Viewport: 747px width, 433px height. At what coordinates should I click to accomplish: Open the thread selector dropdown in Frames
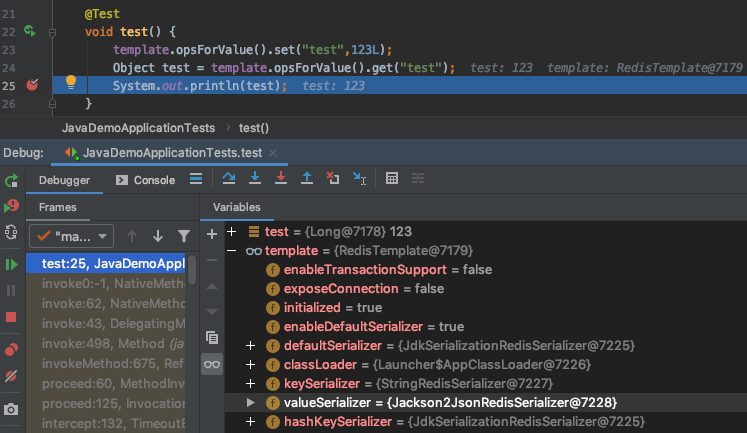point(72,236)
